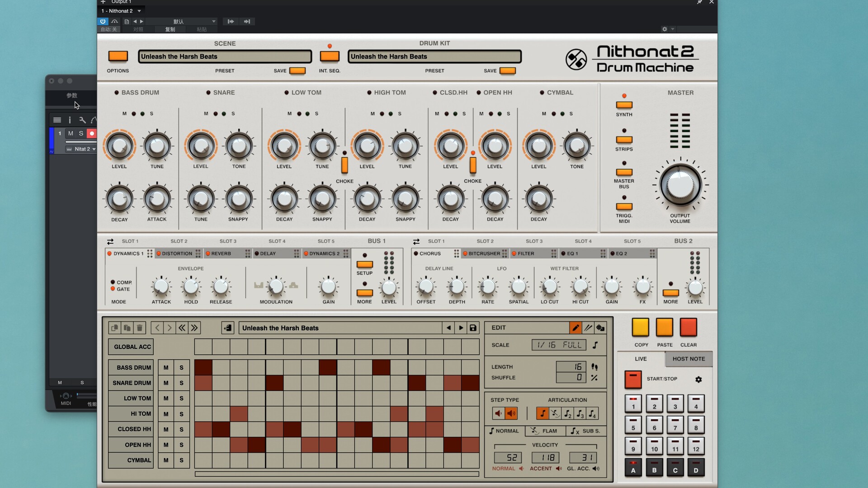Open the DRUM KIT preset name field

click(434, 56)
